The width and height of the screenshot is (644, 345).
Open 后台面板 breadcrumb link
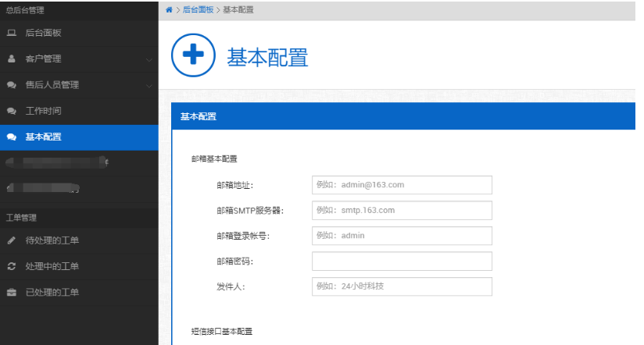point(198,10)
